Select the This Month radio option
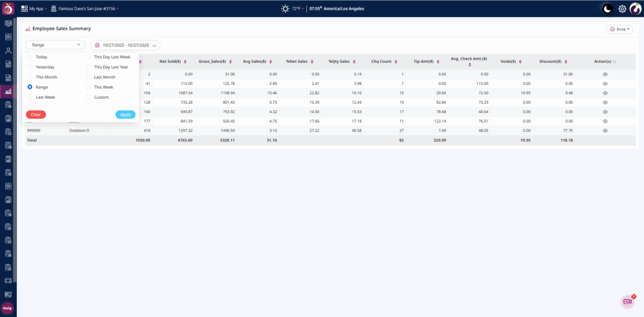 [x=30, y=77]
